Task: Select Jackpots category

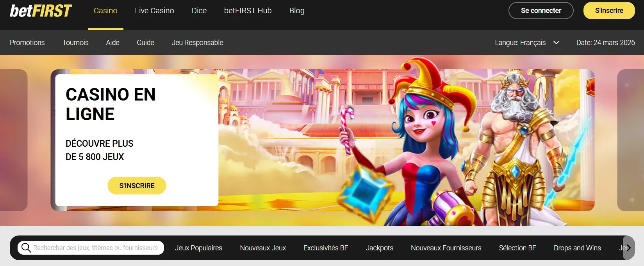Action: (380, 248)
